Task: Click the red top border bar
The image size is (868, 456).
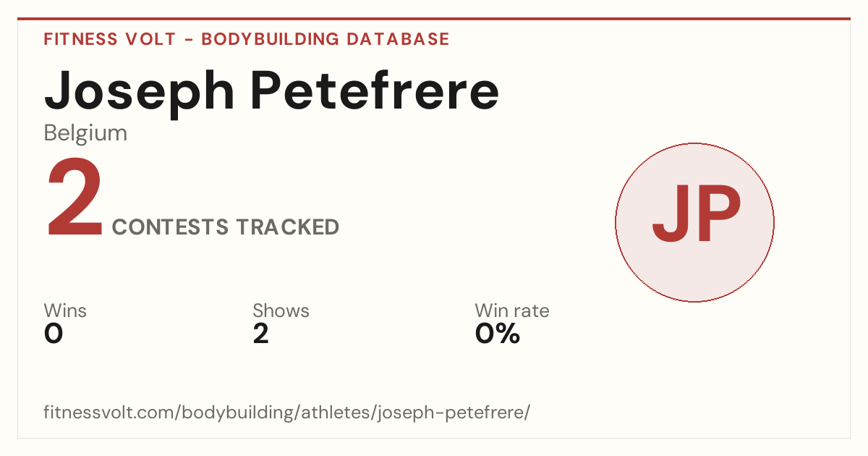Action: [434, 19]
